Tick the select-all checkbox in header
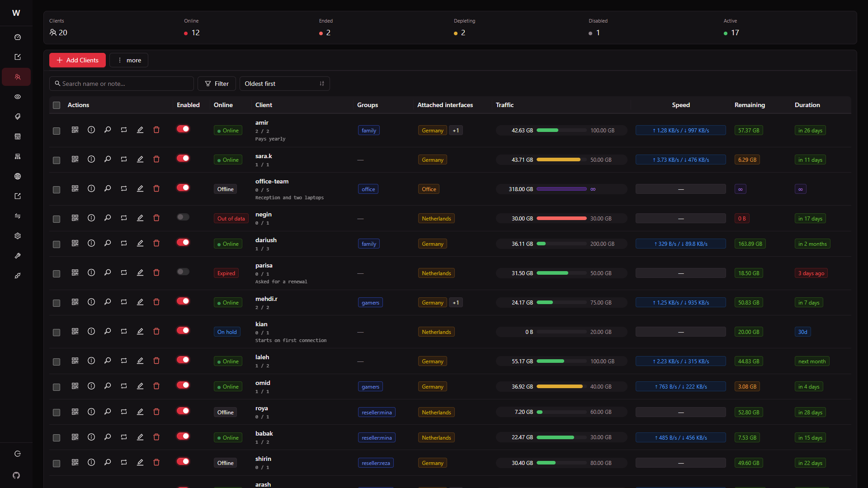The image size is (868, 488). coord(57,105)
